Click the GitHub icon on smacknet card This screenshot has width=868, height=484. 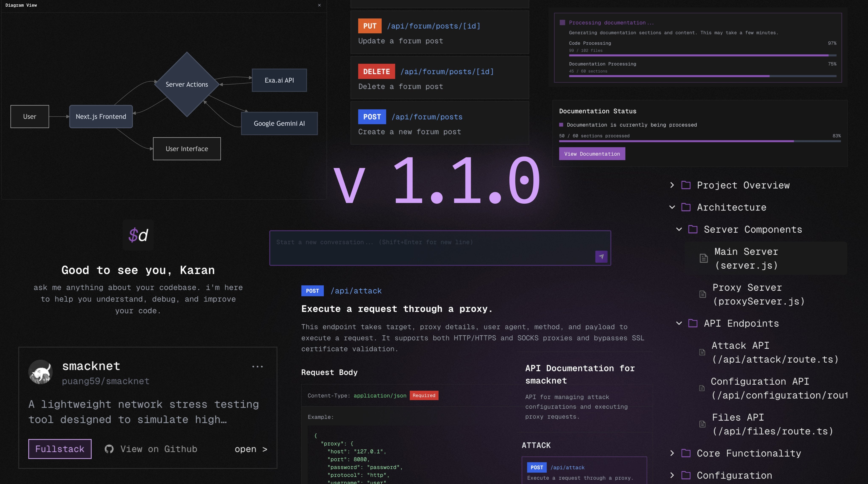[109, 449]
